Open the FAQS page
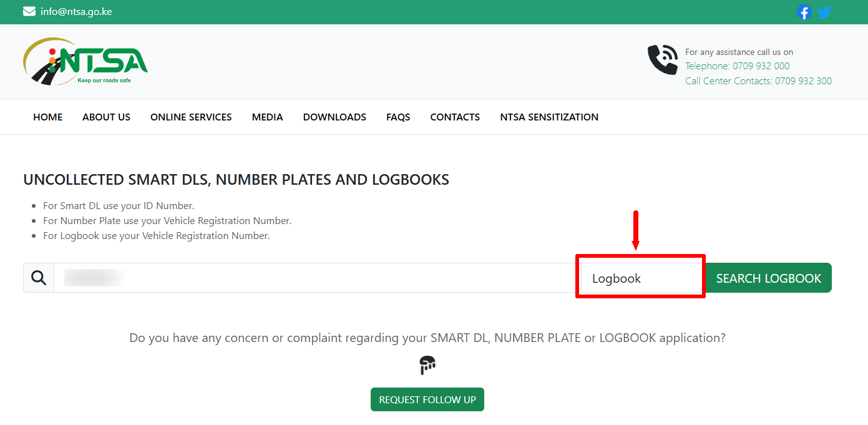Screen dimensions: 868x425 point(398,117)
